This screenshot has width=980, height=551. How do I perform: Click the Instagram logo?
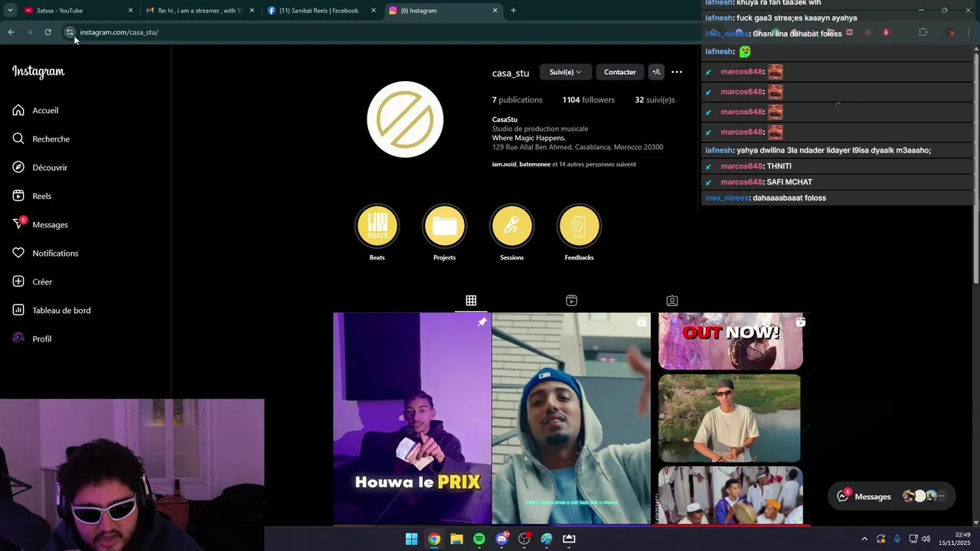(x=38, y=72)
